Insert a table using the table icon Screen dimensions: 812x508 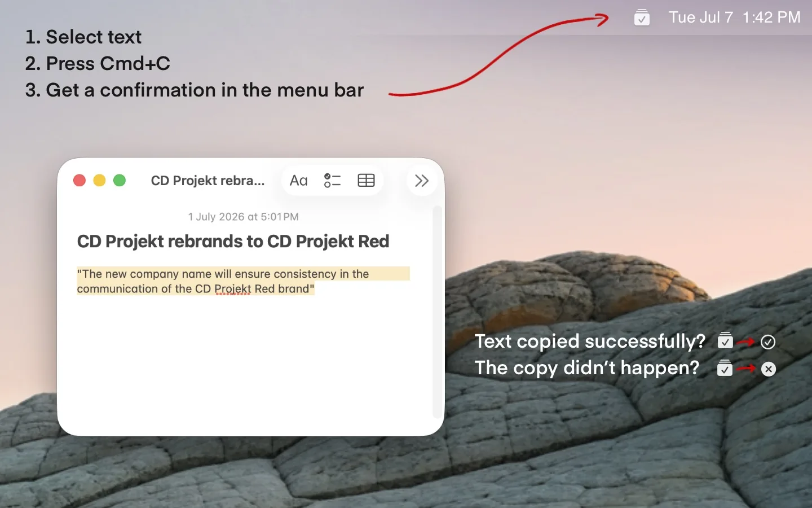pyautogui.click(x=366, y=181)
